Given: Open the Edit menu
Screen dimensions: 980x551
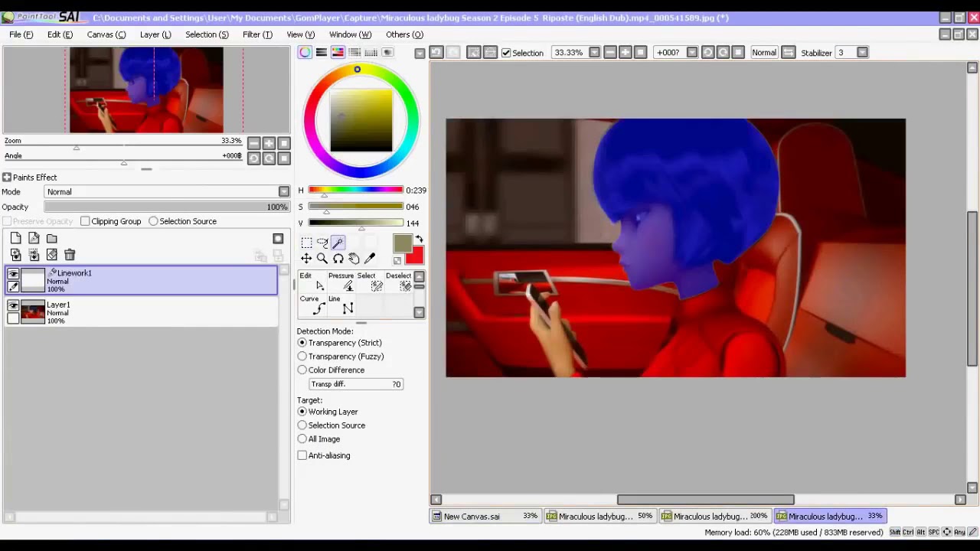Looking at the screenshot, I should (x=60, y=34).
